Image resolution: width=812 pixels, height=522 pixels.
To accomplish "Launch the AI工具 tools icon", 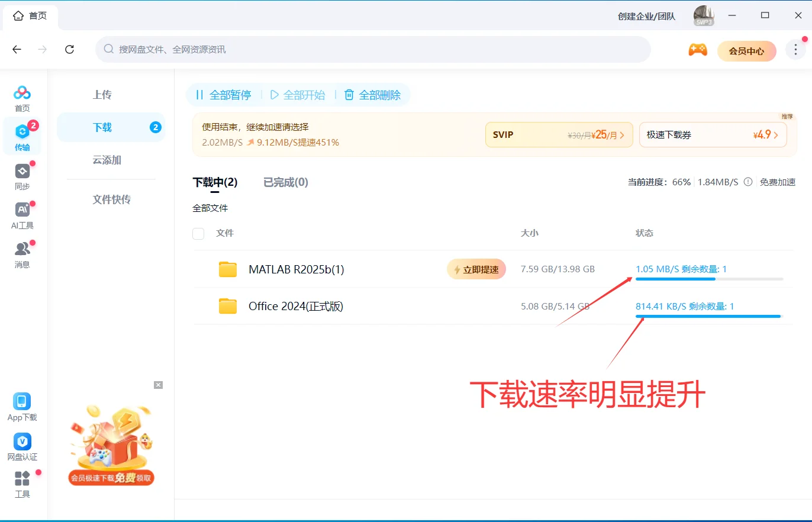I will (22, 213).
